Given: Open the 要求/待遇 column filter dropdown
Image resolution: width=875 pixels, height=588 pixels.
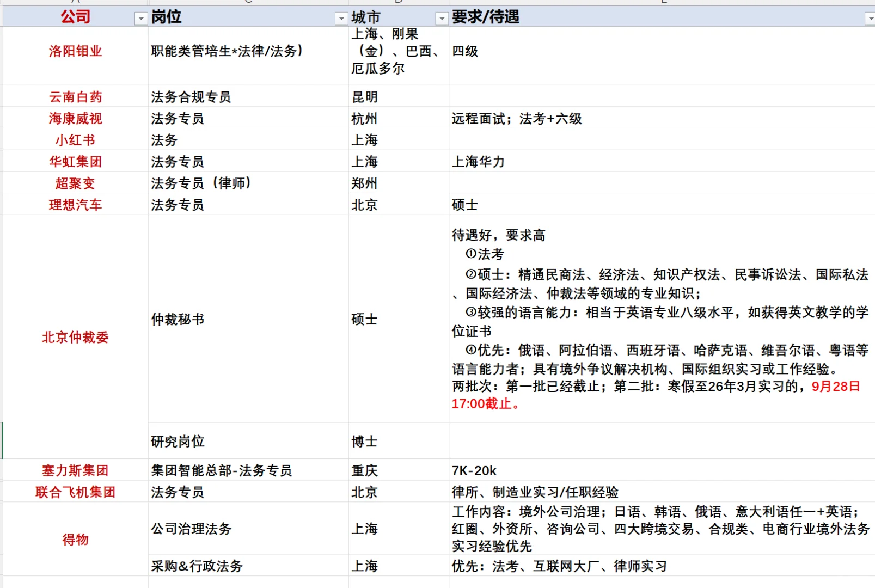Looking at the screenshot, I should pyautogui.click(x=870, y=19).
